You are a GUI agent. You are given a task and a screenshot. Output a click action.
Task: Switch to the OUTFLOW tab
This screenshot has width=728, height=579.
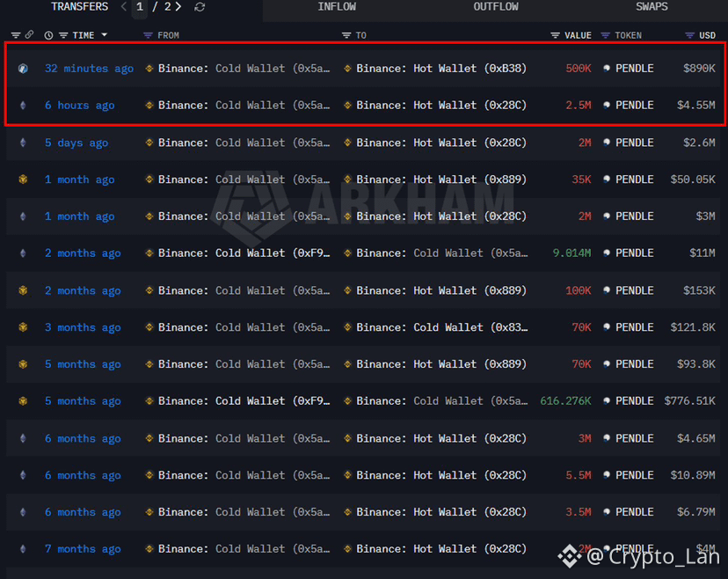pyautogui.click(x=496, y=7)
